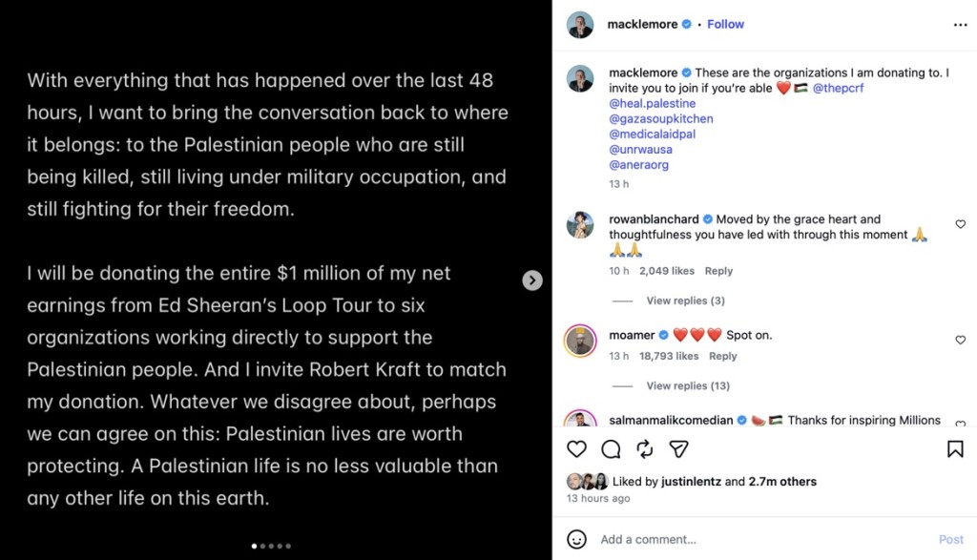The width and height of the screenshot is (977, 560).
Task: Open the @medicalaidpal profile link
Action: pos(653,134)
